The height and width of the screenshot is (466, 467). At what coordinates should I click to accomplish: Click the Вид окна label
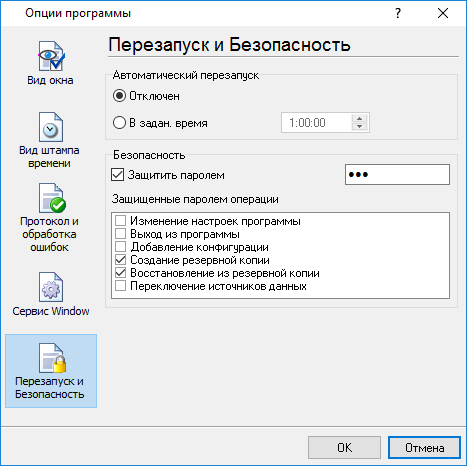point(50,80)
